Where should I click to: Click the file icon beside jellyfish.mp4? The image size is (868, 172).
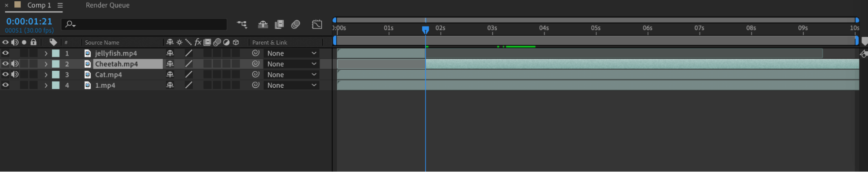88,53
